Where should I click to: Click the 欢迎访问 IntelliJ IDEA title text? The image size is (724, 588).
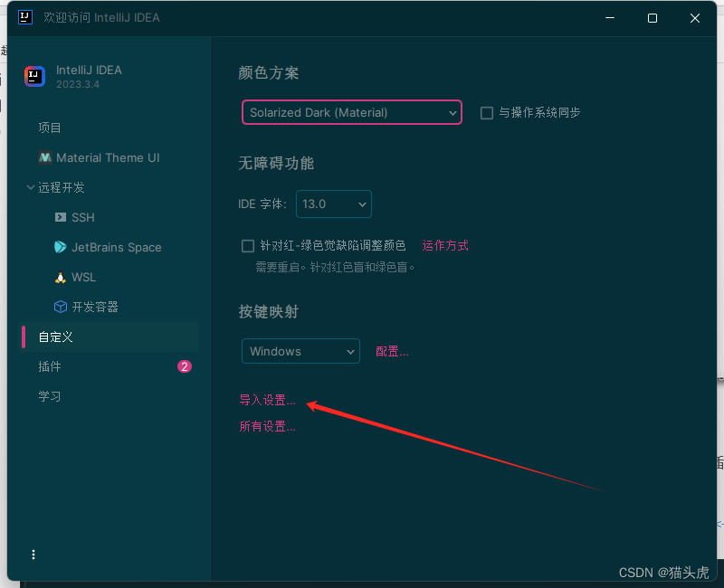pyautogui.click(x=101, y=17)
